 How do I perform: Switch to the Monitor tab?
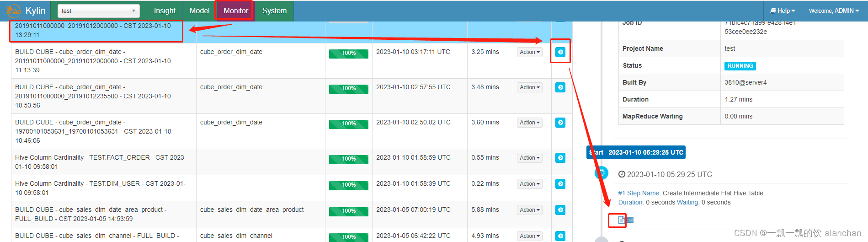point(236,11)
